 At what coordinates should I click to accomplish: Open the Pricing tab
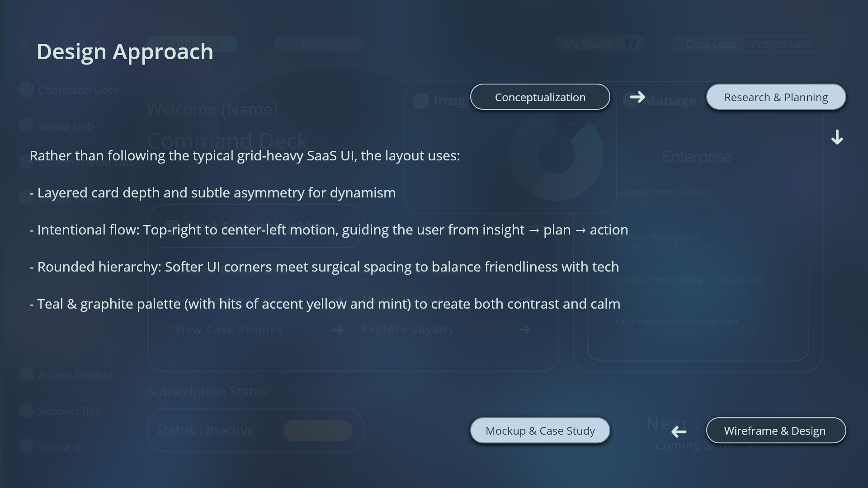click(318, 44)
